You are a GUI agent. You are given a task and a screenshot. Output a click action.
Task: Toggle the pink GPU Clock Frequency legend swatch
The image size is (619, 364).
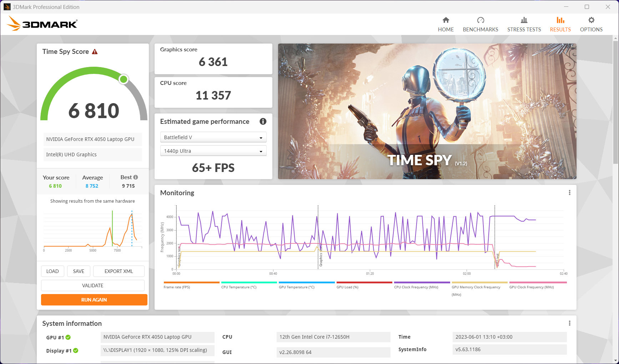click(x=538, y=282)
